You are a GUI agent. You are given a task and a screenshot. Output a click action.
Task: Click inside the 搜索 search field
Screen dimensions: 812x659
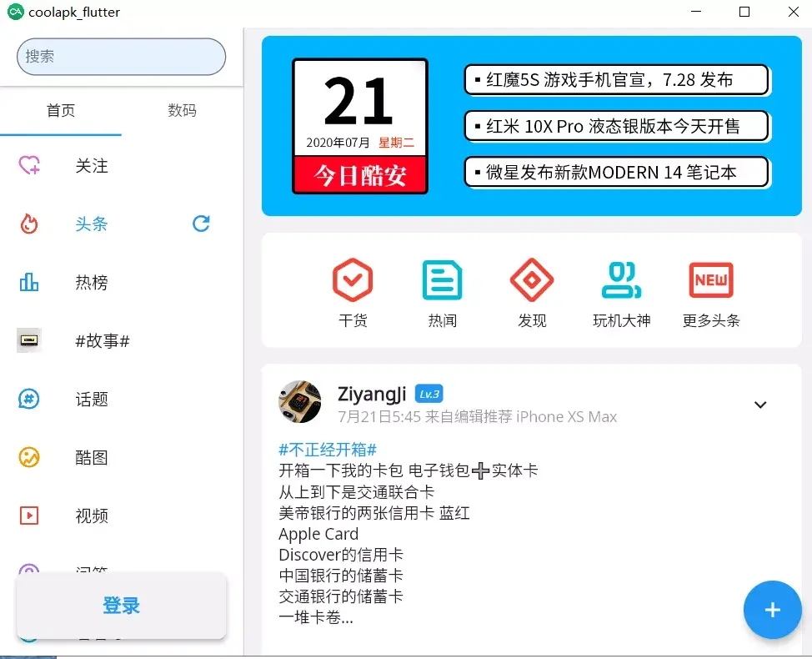coord(120,57)
